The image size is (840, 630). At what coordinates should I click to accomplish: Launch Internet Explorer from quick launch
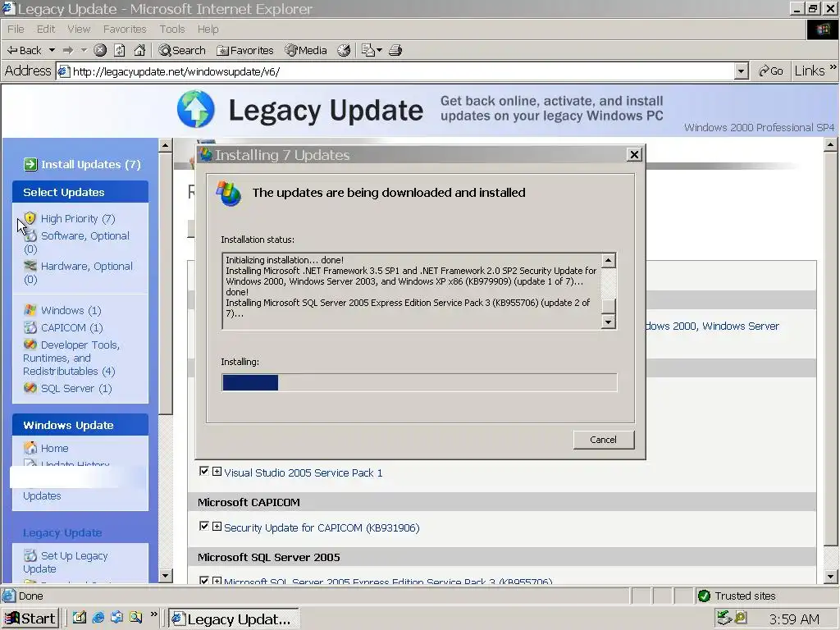click(98, 618)
